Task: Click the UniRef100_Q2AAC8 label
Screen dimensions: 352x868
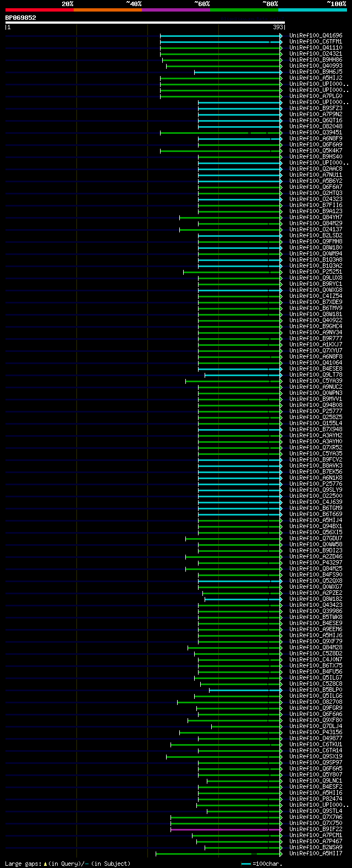Action: click(316, 169)
